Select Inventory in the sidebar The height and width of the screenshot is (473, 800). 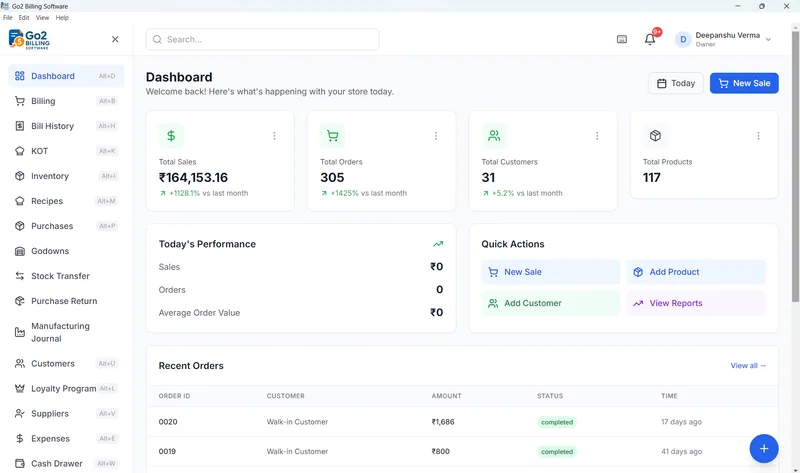tap(66, 176)
